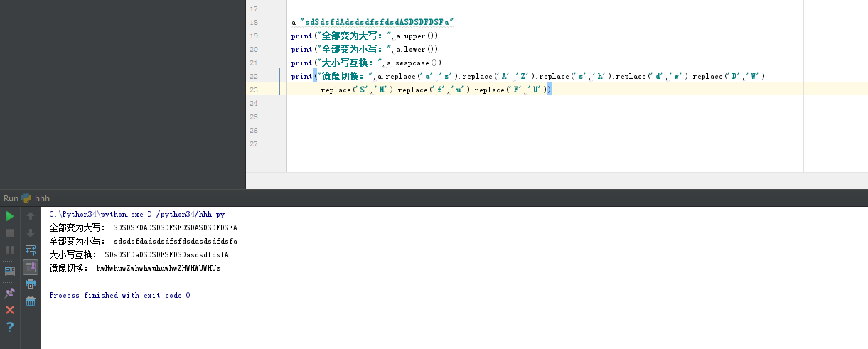
Task: Click the Stop process square icon
Action: tap(10, 233)
